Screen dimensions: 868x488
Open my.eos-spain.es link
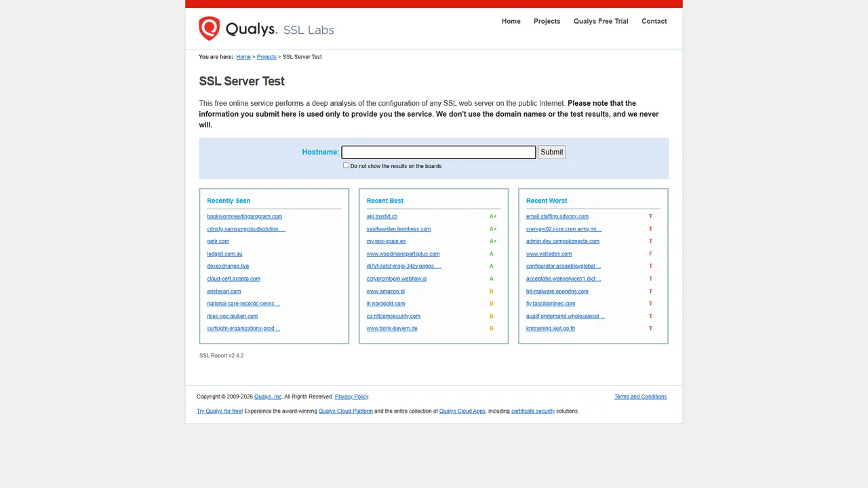click(x=386, y=241)
